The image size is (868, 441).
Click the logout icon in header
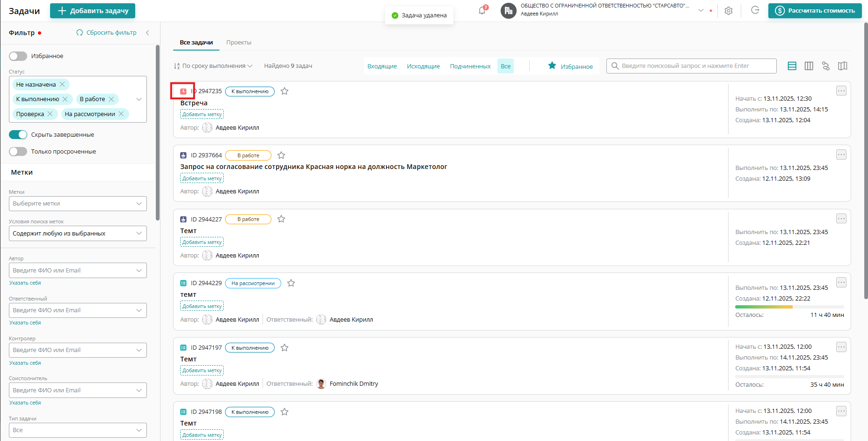pos(755,10)
